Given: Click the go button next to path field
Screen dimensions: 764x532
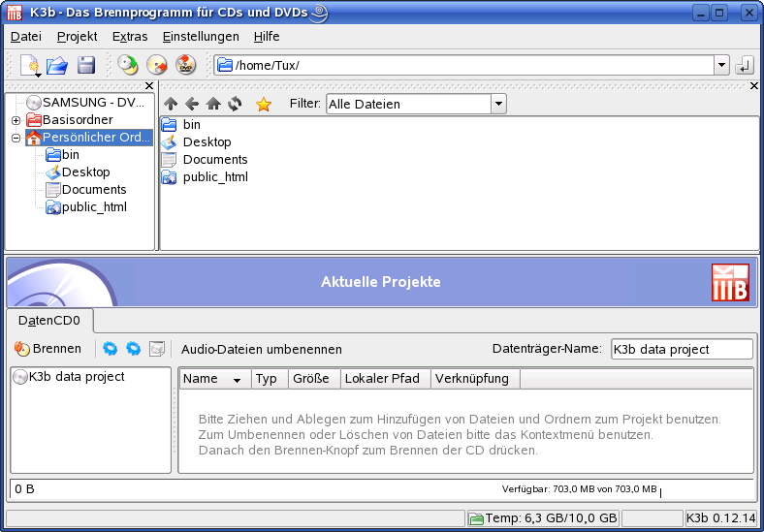Looking at the screenshot, I should pos(744,65).
